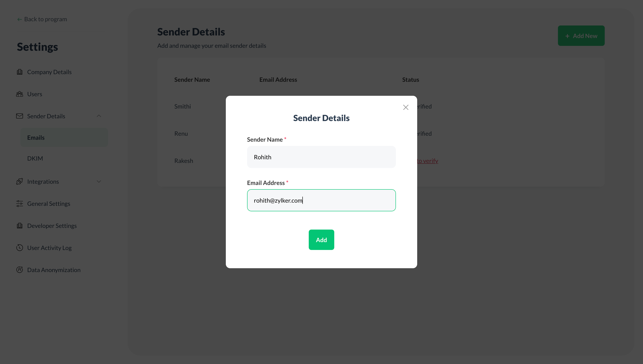The height and width of the screenshot is (364, 643).
Task: Collapse the Sender Details submenu chevron
Action: click(99, 116)
